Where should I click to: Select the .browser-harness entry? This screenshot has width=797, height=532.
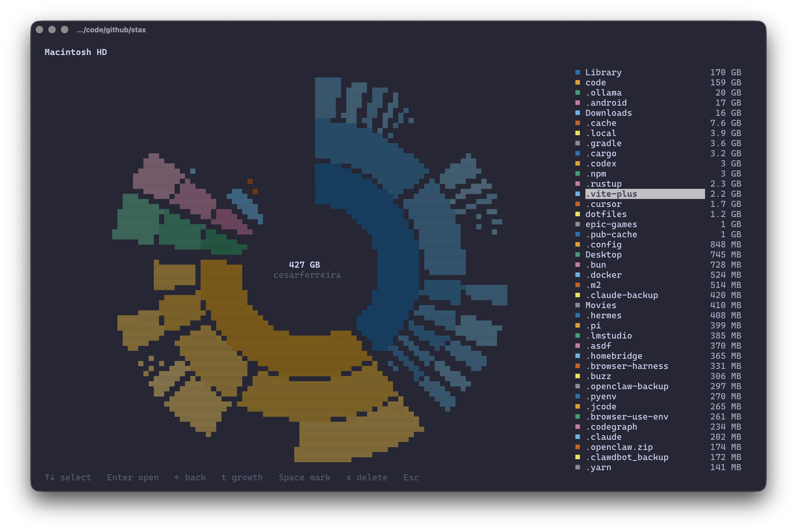tap(658, 366)
